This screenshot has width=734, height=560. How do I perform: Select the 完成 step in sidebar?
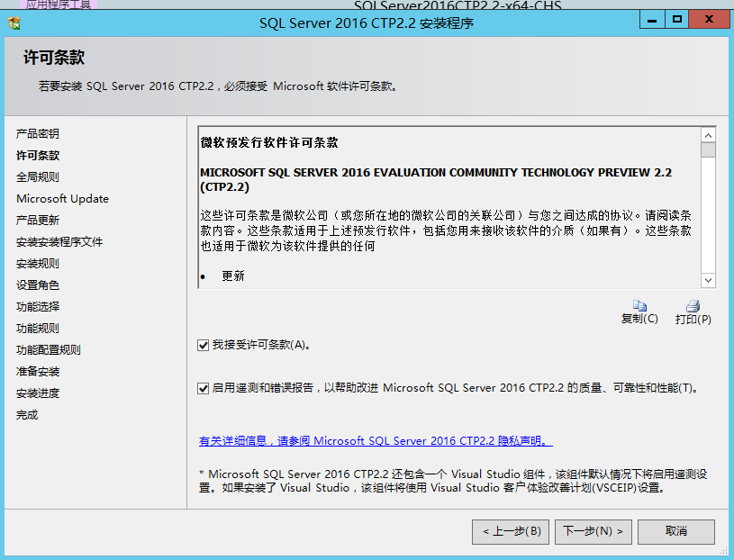point(27,415)
